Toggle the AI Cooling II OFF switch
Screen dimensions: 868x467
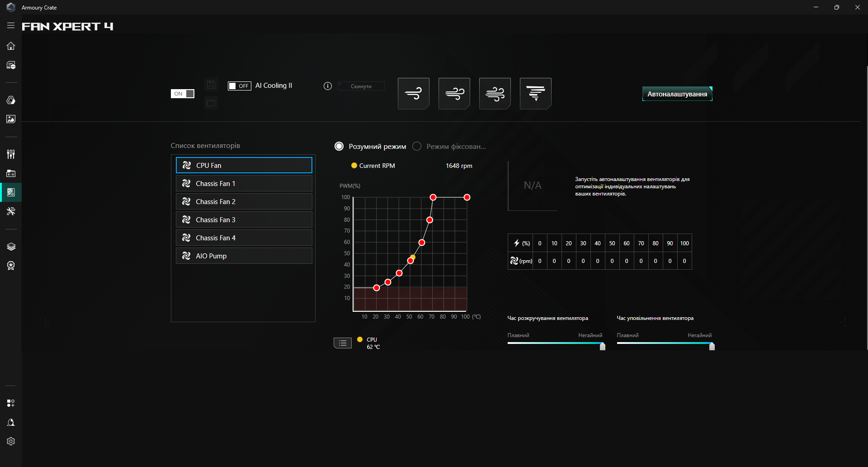pos(239,86)
